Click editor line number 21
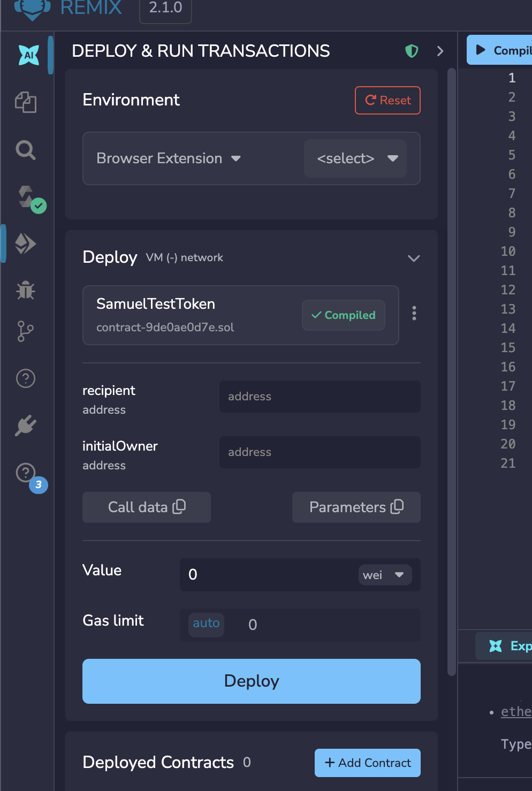The width and height of the screenshot is (532, 791). [508, 463]
